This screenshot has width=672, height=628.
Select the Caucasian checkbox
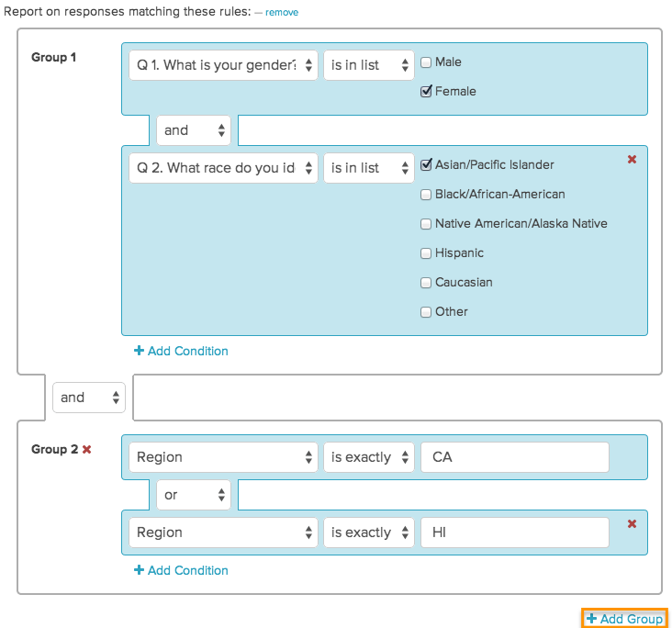coord(426,283)
